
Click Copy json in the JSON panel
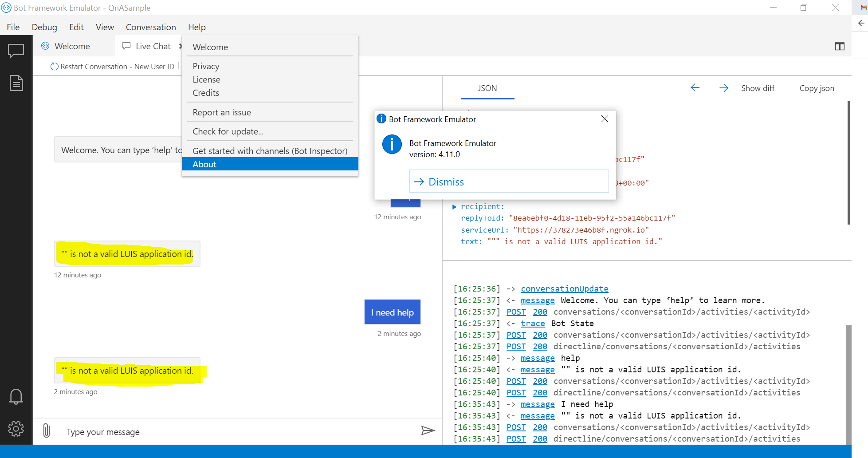pos(817,88)
